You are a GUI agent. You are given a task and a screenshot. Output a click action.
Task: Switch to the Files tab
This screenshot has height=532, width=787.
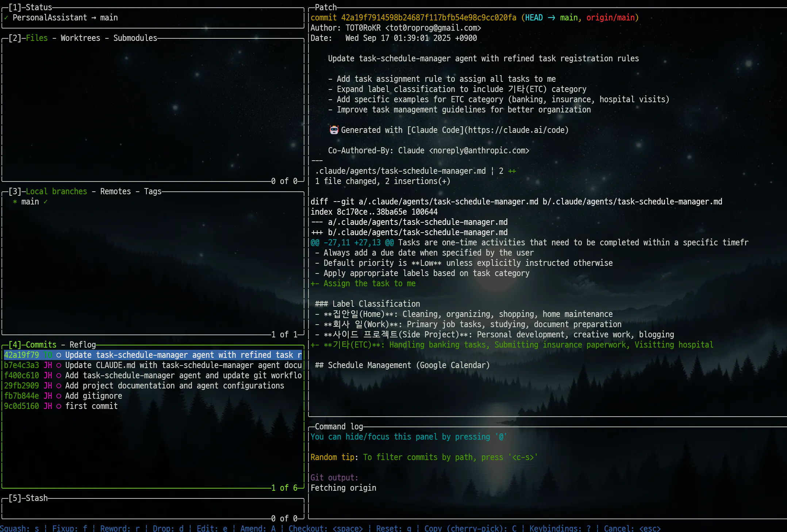pos(37,38)
